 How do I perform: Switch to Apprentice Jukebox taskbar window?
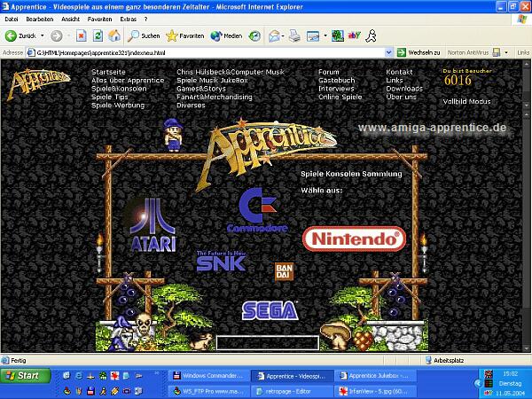click(375, 376)
